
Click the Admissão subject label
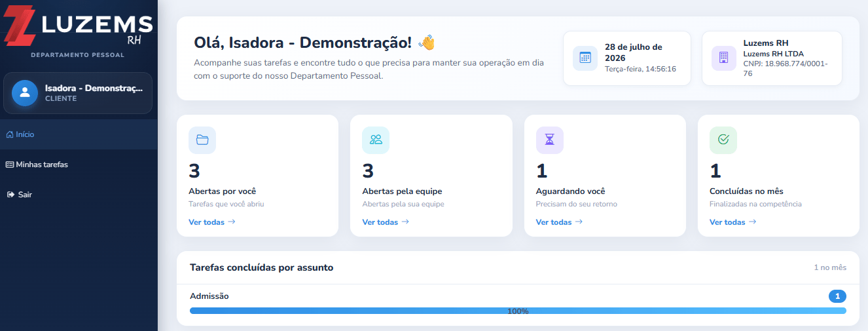pyautogui.click(x=209, y=296)
